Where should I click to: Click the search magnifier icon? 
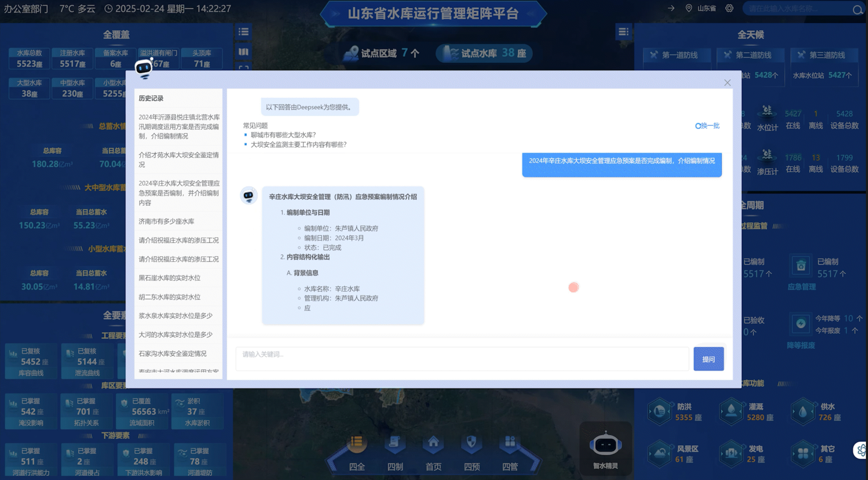tap(857, 9)
